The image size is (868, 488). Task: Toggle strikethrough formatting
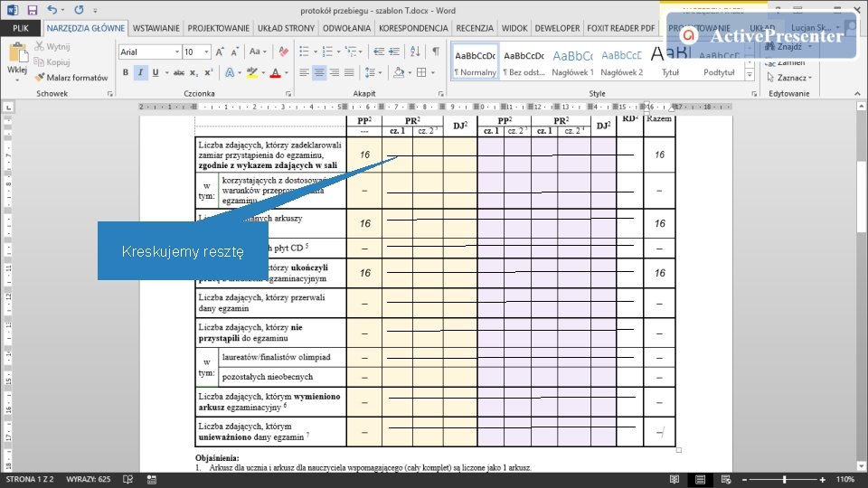(x=179, y=72)
